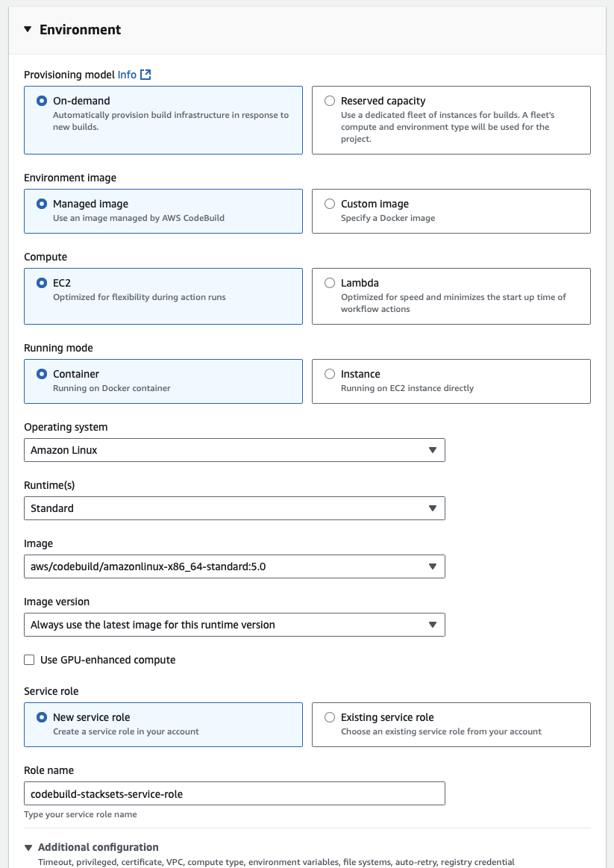Viewport: 614px width, 868px height.
Task: Click the external link icon beside Info
Action: point(146,75)
